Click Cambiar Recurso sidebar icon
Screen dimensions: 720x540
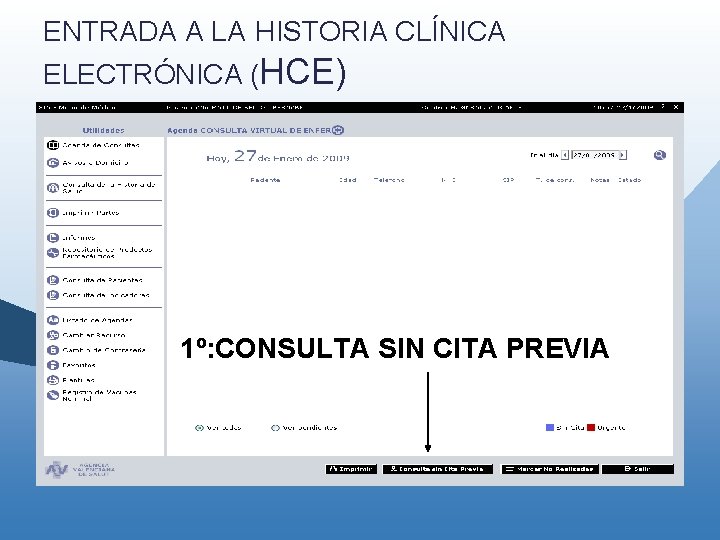click(x=53, y=335)
